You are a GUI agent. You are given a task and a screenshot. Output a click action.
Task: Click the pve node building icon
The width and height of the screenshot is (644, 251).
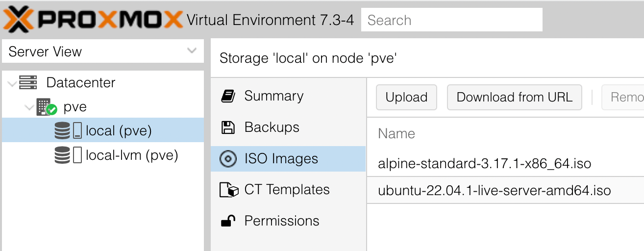[47, 107]
